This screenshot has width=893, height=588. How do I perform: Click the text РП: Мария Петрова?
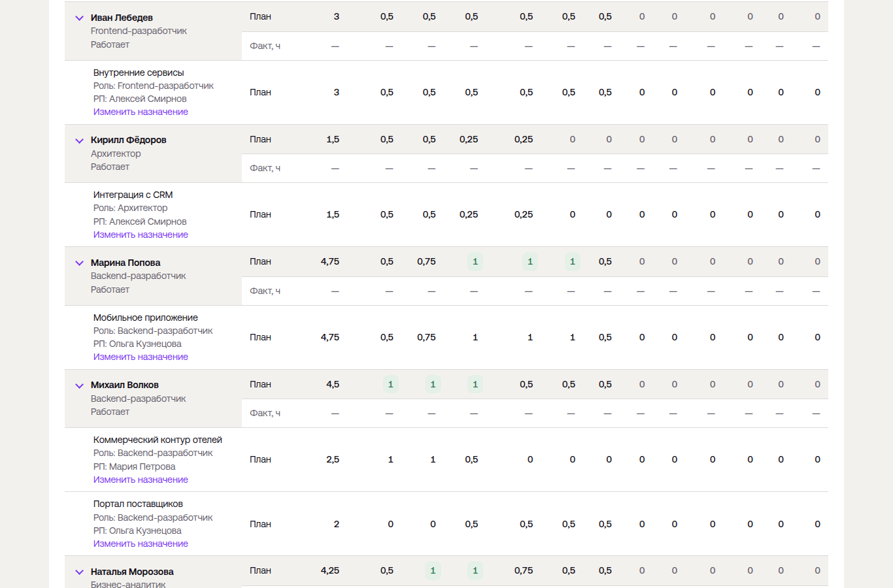(134, 466)
